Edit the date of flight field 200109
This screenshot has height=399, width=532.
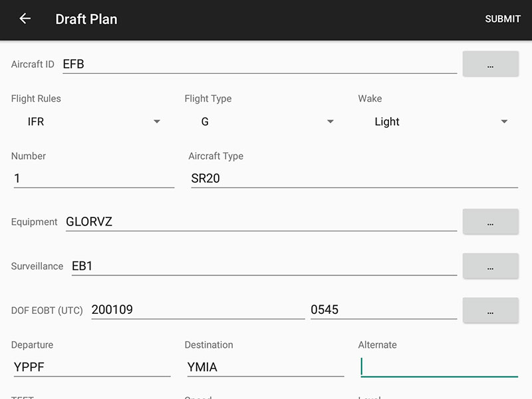click(x=198, y=309)
